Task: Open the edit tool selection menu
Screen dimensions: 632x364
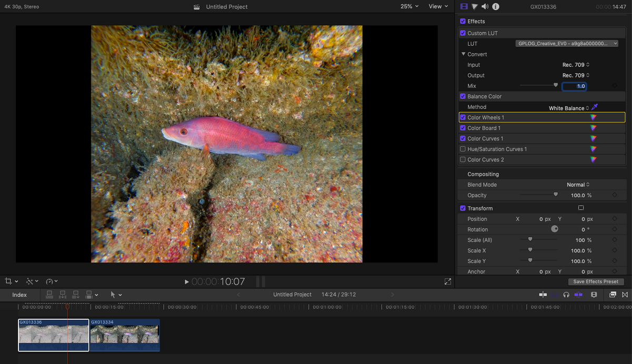Action: (x=116, y=294)
